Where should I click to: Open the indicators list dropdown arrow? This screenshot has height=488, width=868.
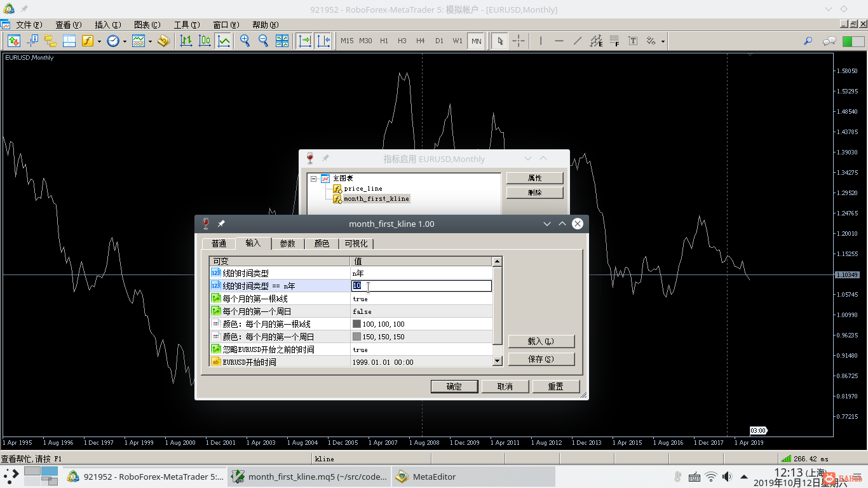pyautogui.click(x=99, y=41)
